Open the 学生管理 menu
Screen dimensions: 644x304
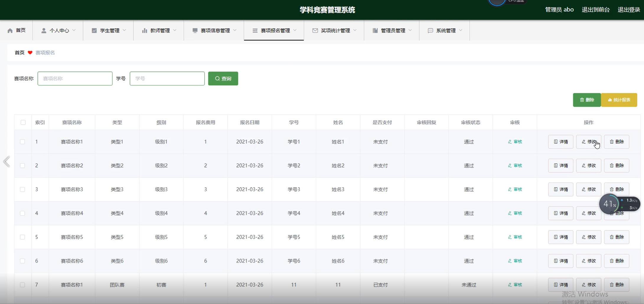coord(108,30)
